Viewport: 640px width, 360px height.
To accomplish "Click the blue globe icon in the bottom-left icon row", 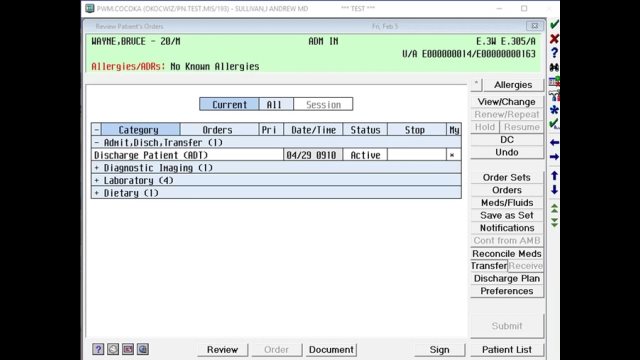I will pyautogui.click(x=142, y=349).
